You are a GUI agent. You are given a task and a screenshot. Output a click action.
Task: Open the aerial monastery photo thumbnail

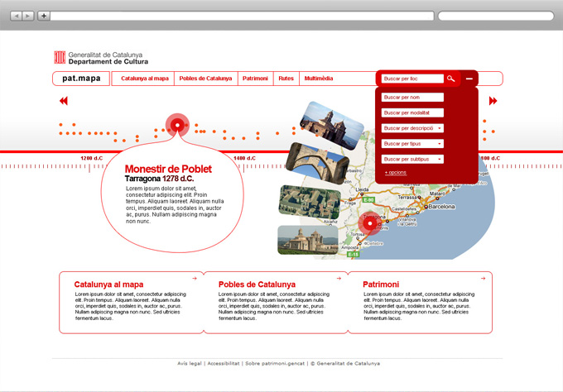(310, 202)
